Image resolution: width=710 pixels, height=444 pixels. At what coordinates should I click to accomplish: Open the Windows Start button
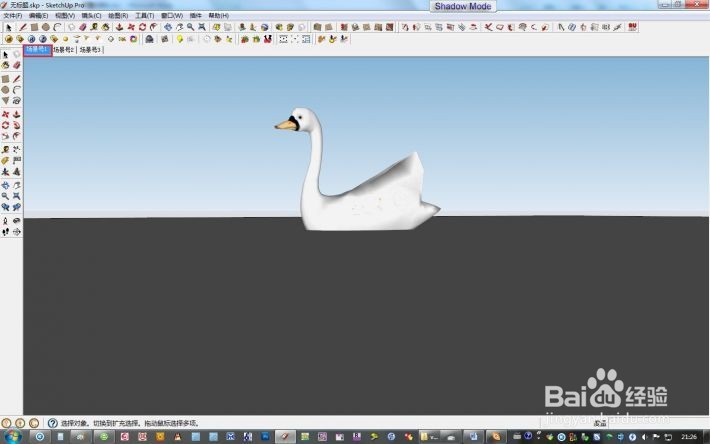12,437
